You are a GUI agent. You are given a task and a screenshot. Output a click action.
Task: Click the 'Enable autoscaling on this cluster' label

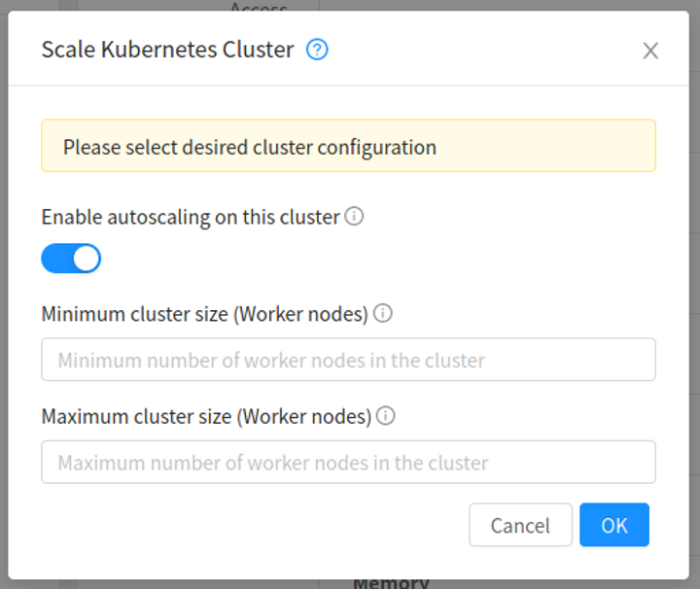pyautogui.click(x=191, y=218)
